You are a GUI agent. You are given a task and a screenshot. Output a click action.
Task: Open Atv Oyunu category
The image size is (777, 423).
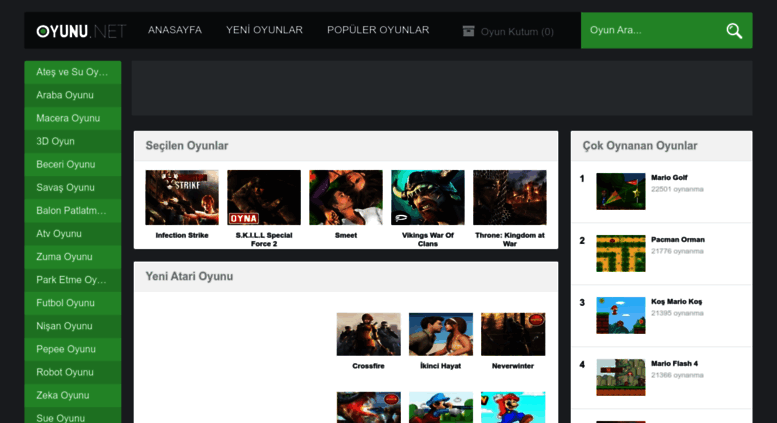point(73,234)
